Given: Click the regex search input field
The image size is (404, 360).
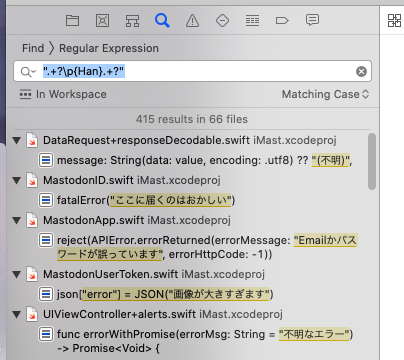Looking at the screenshot, I should pyautogui.click(x=192, y=71).
